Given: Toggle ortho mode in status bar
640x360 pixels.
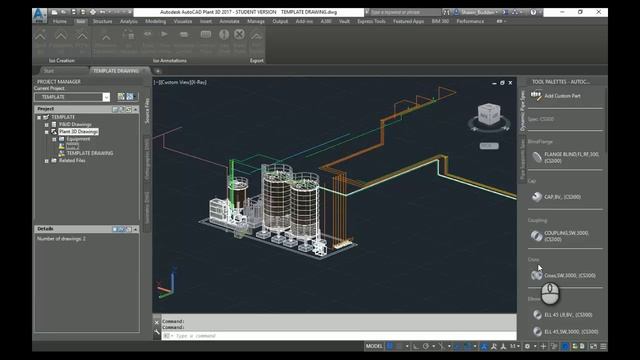Looking at the screenshot, I should [x=416, y=347].
